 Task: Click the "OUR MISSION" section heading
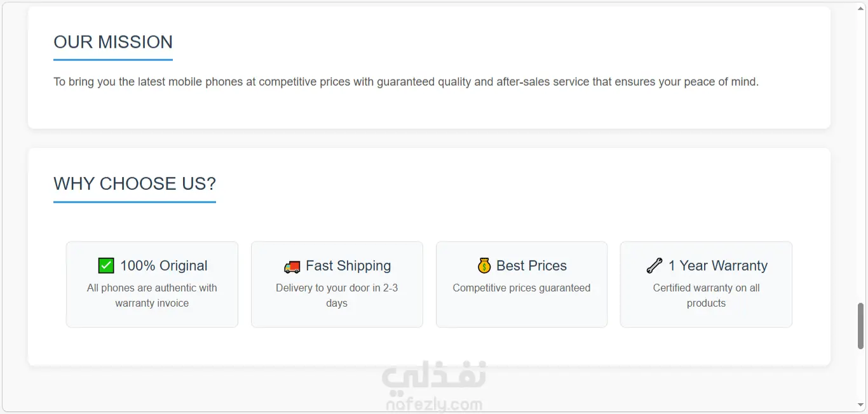(x=113, y=42)
